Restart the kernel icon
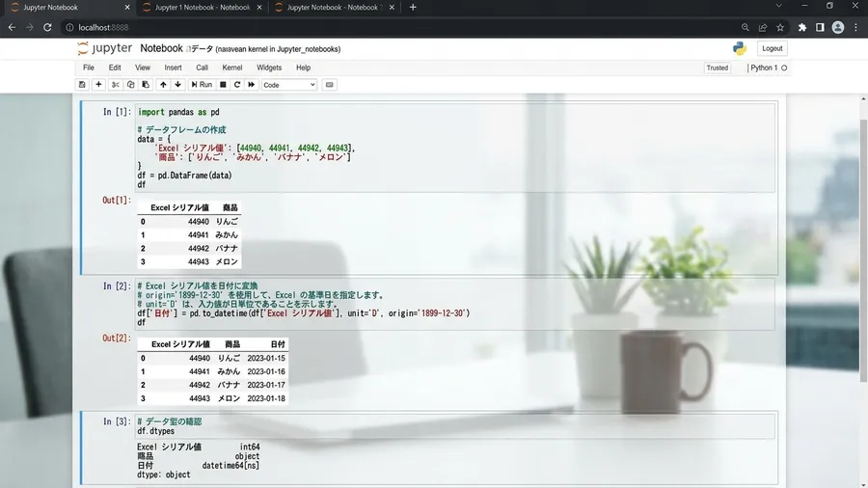This screenshot has width=868, height=488. pyautogui.click(x=237, y=85)
